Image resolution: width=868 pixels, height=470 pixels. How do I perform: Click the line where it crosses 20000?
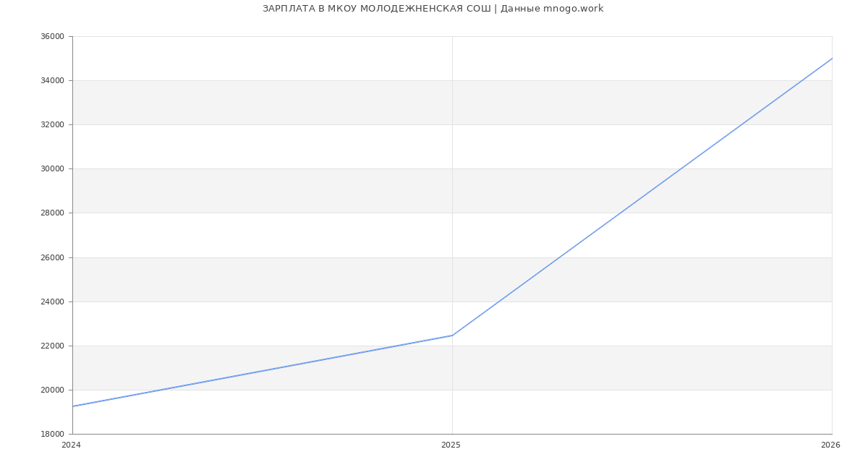[161, 390]
